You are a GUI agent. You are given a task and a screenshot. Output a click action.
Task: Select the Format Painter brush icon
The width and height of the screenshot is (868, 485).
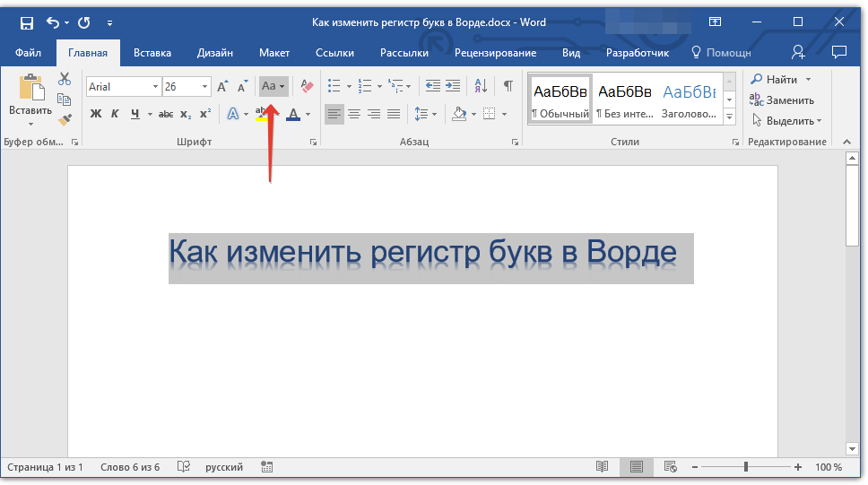[x=64, y=119]
